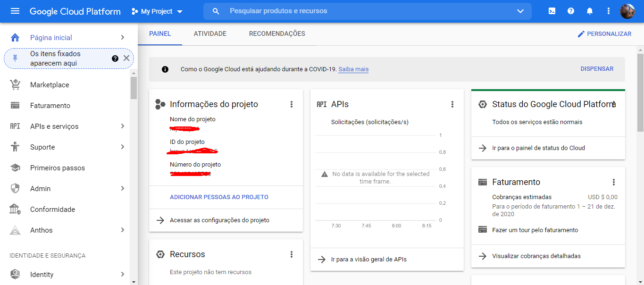The height and width of the screenshot is (285, 644).
Task: Switch to the RECOMENDAÇÕES tab
Action: click(x=277, y=34)
